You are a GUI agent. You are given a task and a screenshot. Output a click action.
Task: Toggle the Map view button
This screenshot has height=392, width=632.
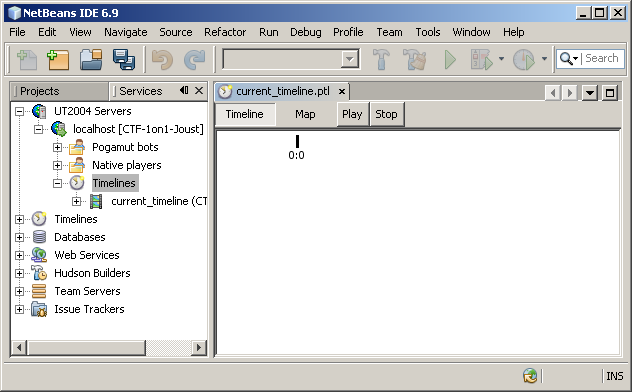pos(305,114)
